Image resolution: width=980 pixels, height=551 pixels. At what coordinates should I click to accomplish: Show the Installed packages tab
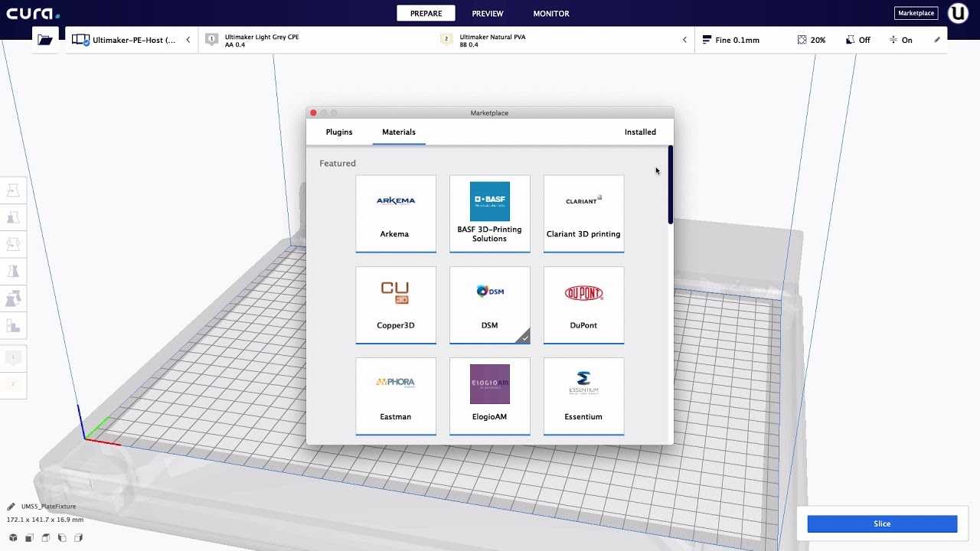click(640, 132)
